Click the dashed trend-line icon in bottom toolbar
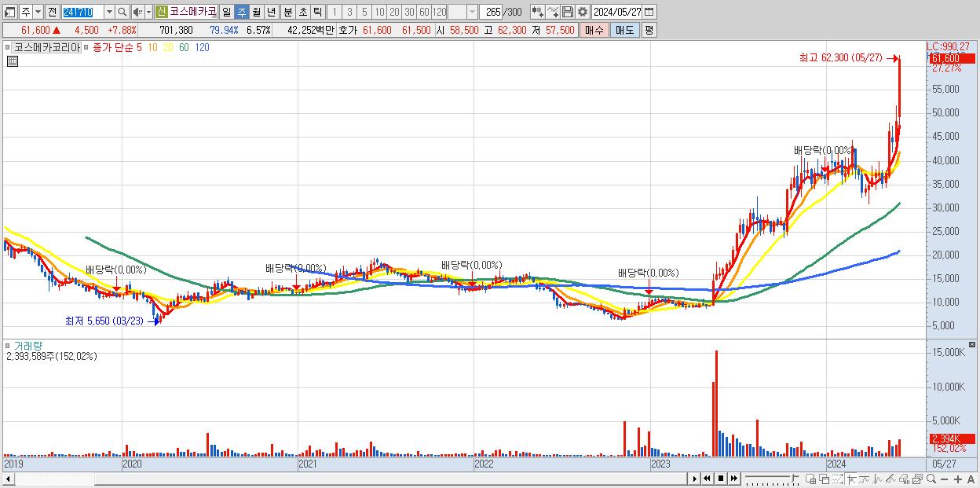 point(837,479)
